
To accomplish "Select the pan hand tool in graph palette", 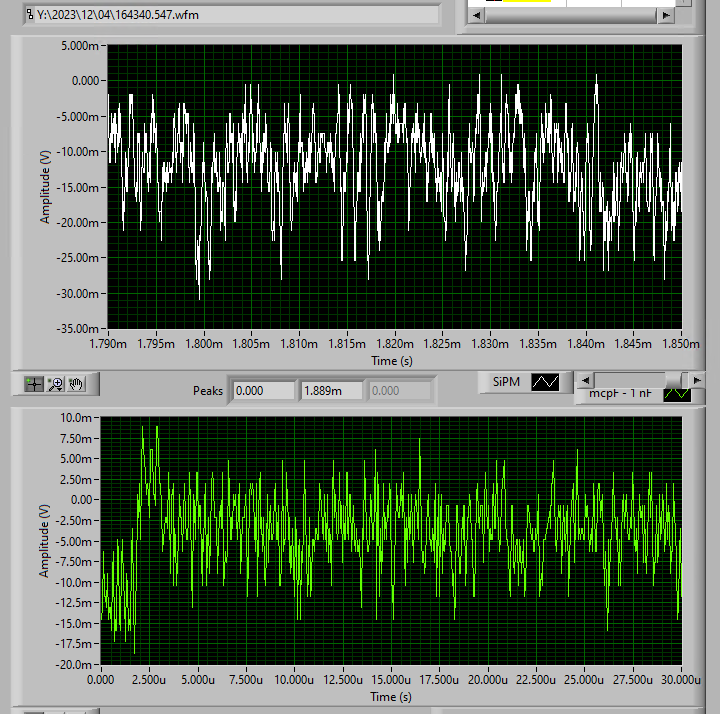I will click(77, 384).
